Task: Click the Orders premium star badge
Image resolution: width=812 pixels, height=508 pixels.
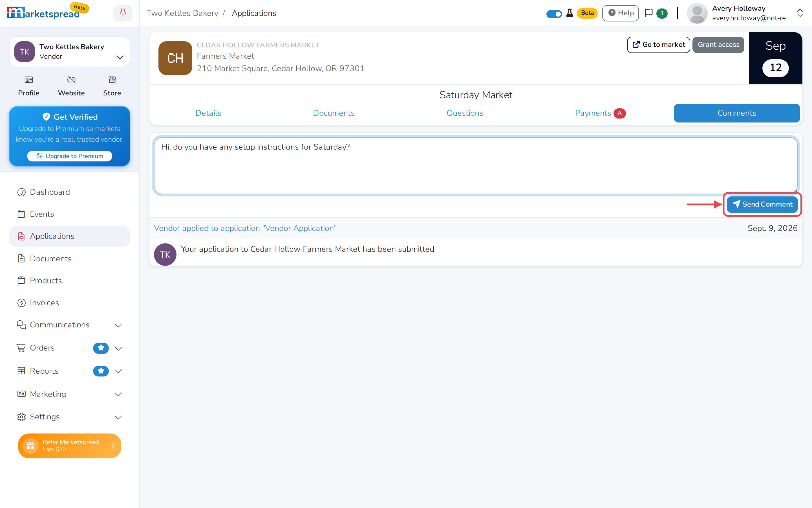Action: tap(101, 348)
